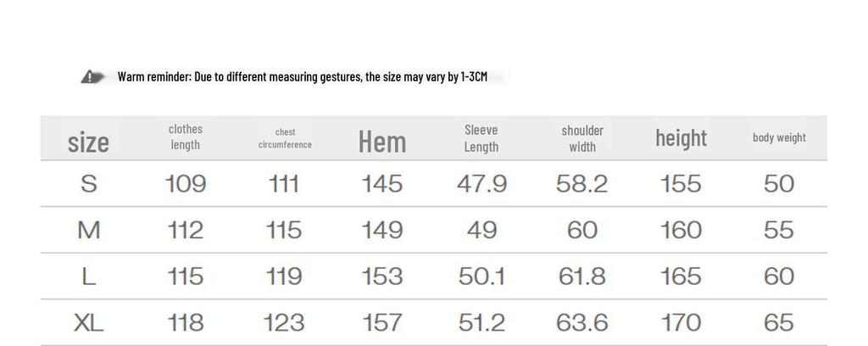Select the 119 chest value for L

[x=284, y=276]
